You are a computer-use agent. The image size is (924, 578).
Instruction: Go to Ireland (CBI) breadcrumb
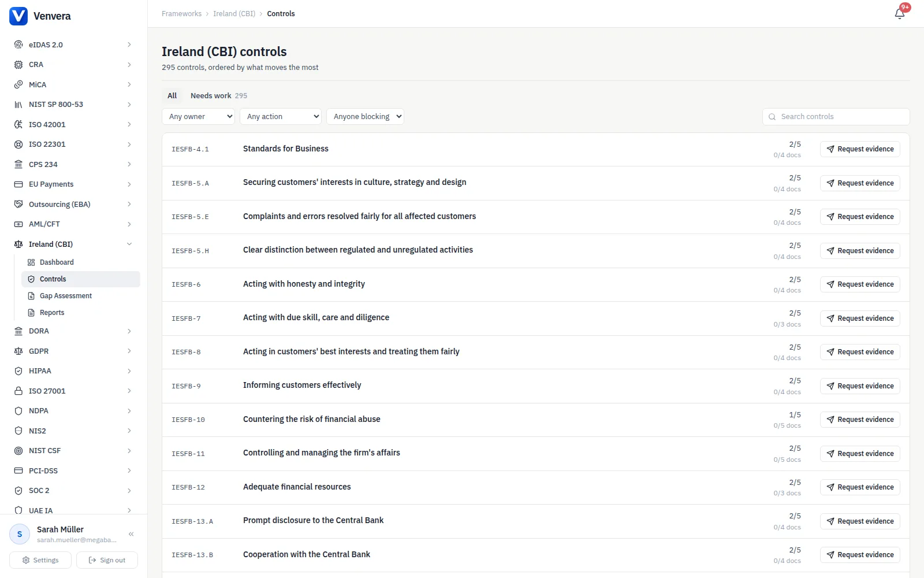click(234, 14)
